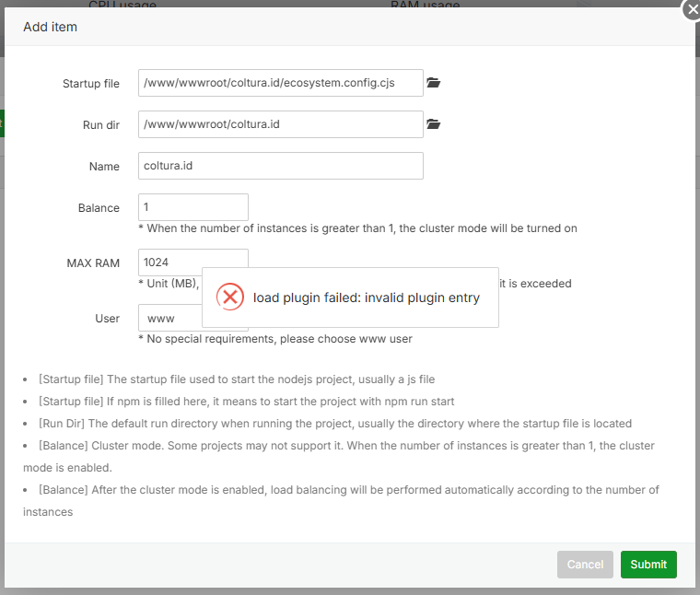Click the Run dir label
This screenshot has height=595, width=700.
tap(100, 125)
